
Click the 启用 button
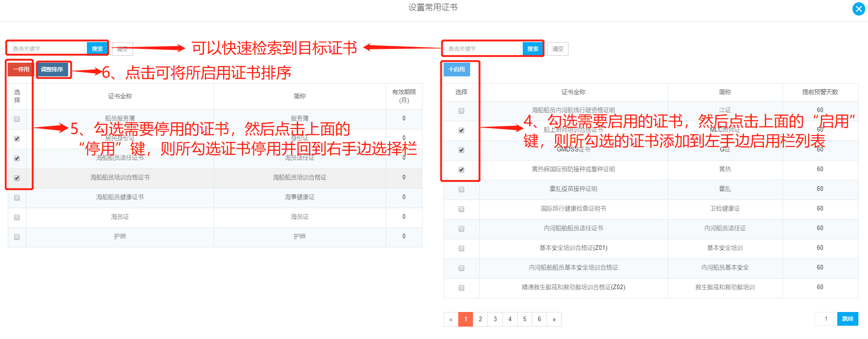[456, 70]
